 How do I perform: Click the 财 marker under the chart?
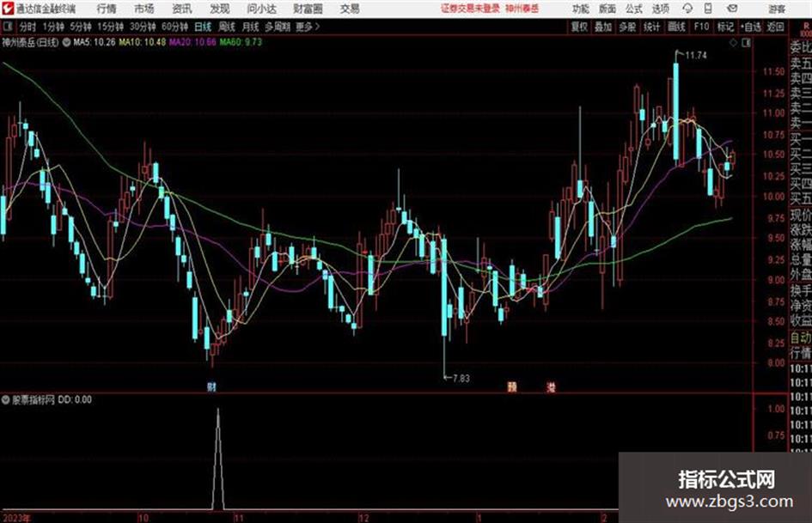pos(211,386)
